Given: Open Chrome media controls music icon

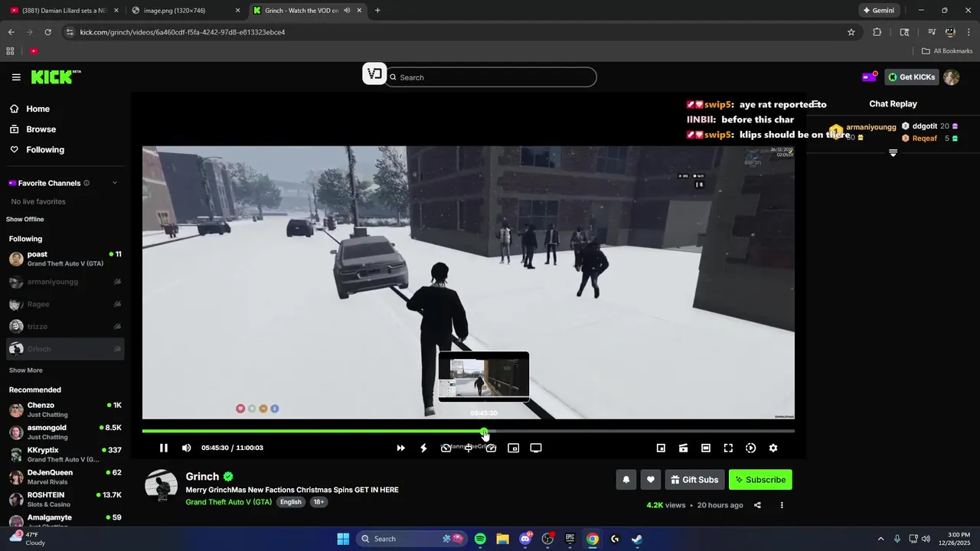Looking at the screenshot, I should [x=932, y=32].
